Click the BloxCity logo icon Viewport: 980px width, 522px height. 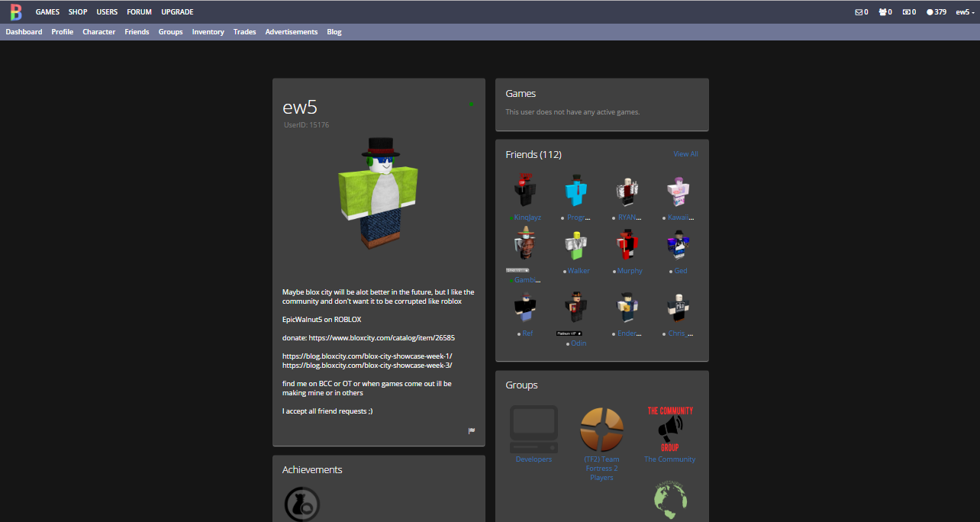(16, 11)
